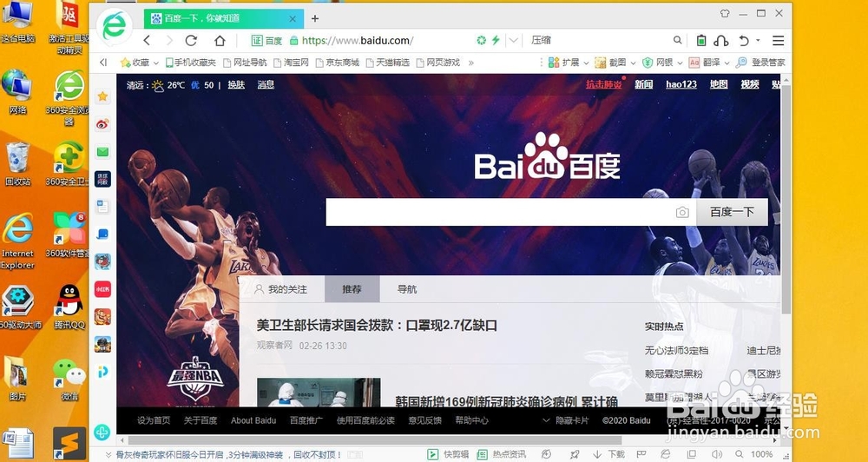
Task: Open 快剪辑 in the status bar
Action: pos(448,454)
